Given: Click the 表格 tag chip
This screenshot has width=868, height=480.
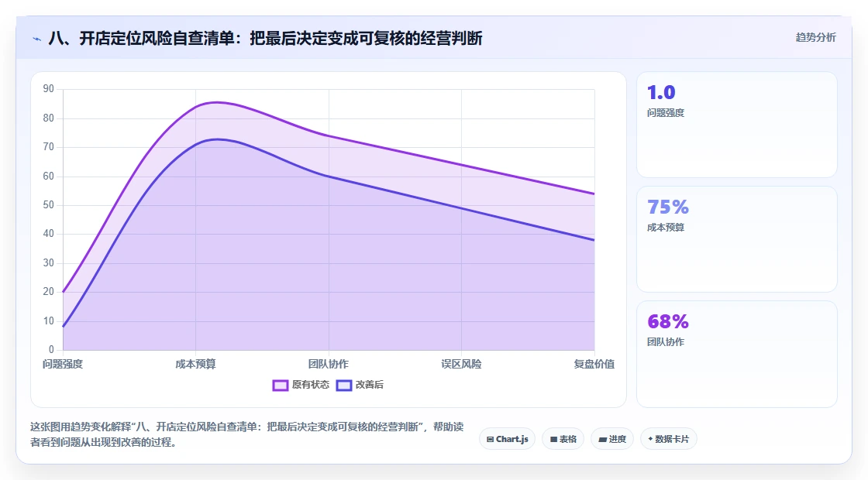Looking at the screenshot, I should 563,439.
